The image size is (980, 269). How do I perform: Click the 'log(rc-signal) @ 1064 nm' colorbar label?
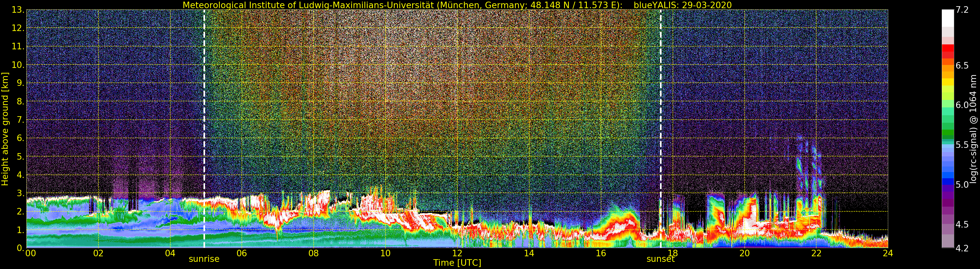(x=974, y=129)
